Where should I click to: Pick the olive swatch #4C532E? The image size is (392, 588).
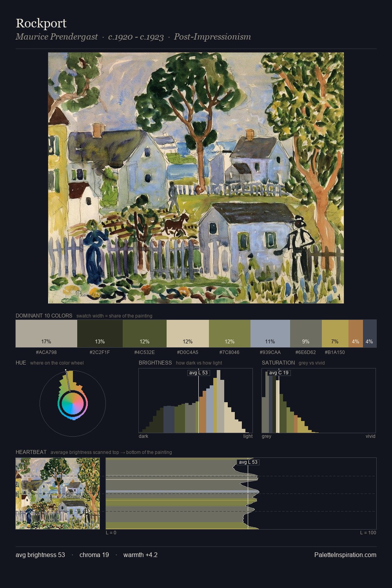[145, 334]
